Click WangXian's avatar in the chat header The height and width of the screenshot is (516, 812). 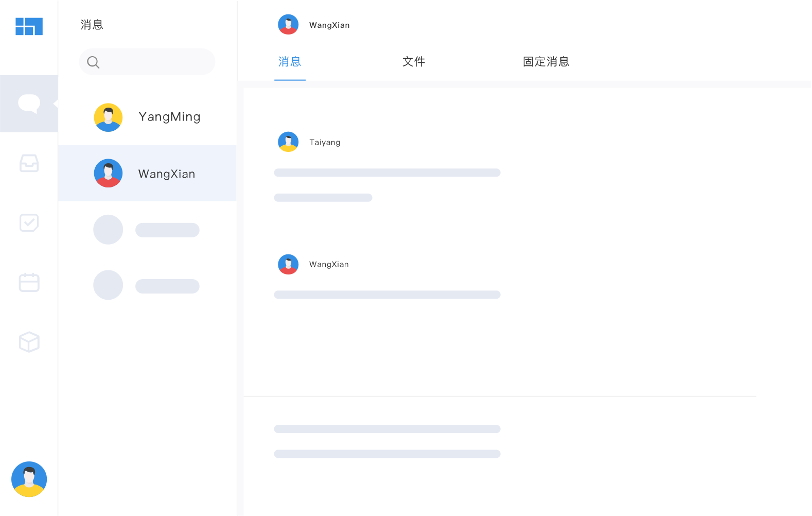tap(288, 25)
